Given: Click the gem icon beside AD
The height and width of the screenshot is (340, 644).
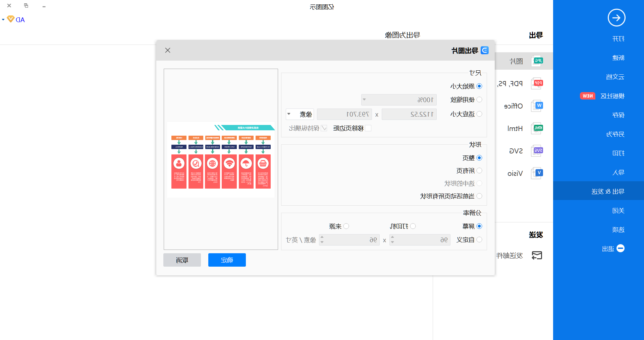Looking at the screenshot, I should coord(11,19).
